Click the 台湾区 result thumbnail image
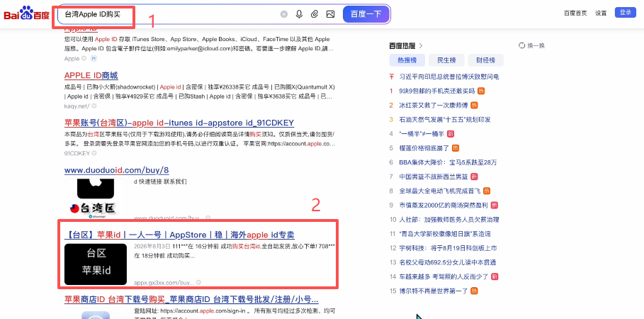This screenshot has height=319, width=644. point(96,198)
